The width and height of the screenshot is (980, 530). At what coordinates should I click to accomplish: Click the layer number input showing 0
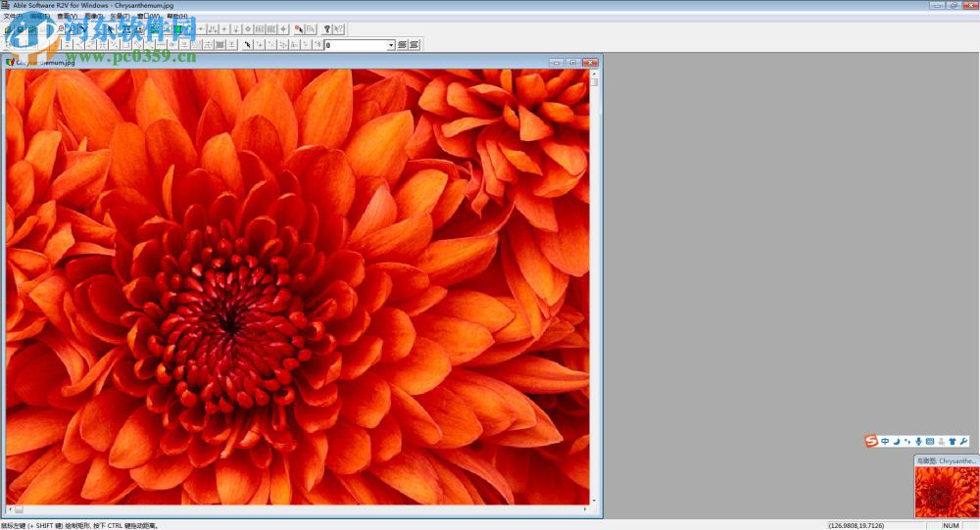click(356, 45)
